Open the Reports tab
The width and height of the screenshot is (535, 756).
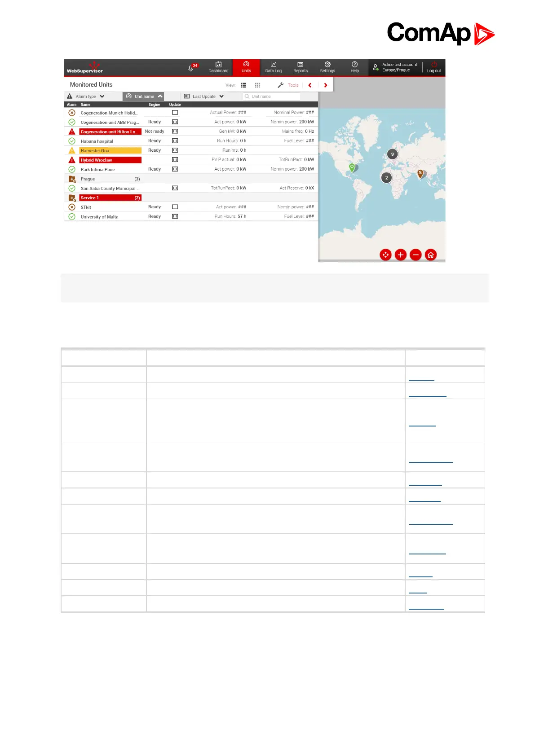[301, 67]
